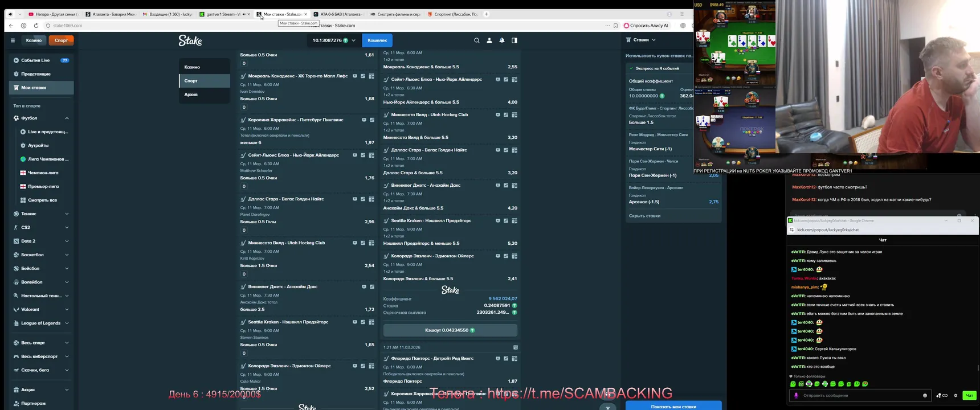
Task: Click Kick chat message input field
Action: (x=860, y=395)
